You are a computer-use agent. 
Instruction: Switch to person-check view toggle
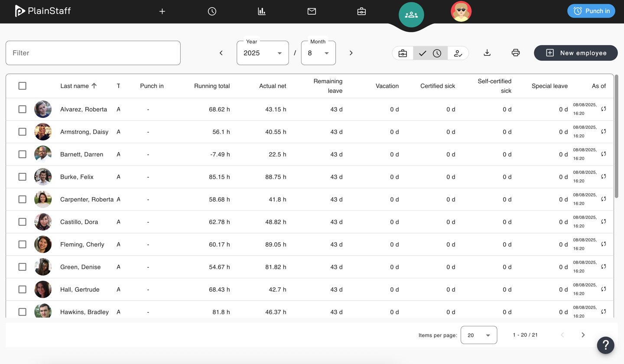[458, 53]
